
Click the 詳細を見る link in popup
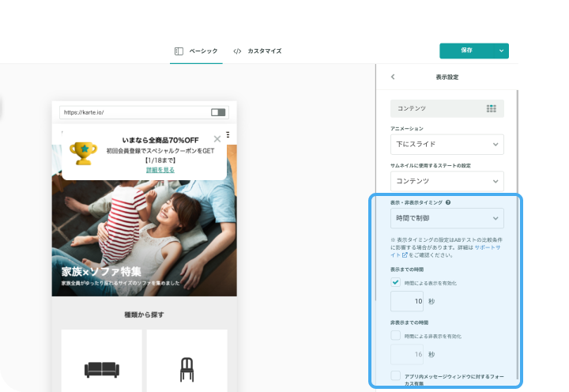point(160,170)
